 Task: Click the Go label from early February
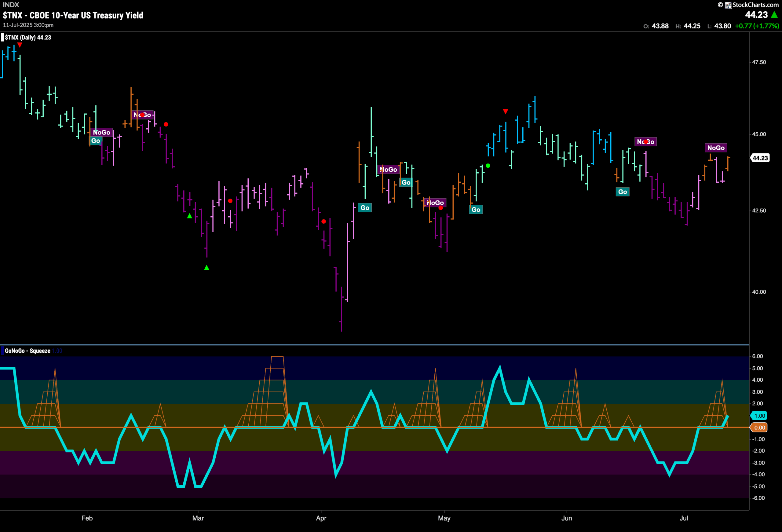click(x=95, y=141)
